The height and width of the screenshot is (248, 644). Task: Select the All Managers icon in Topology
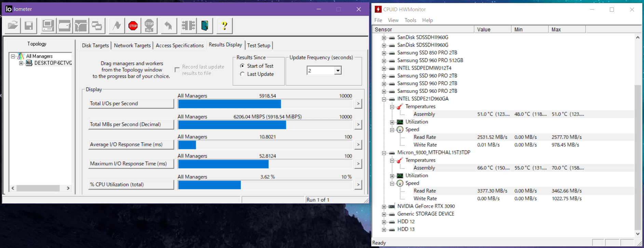coord(21,56)
